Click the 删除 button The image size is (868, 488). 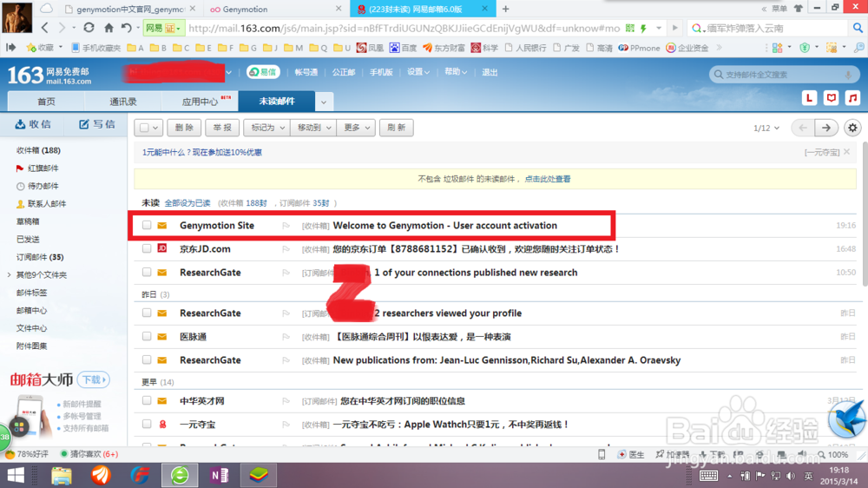tap(184, 128)
